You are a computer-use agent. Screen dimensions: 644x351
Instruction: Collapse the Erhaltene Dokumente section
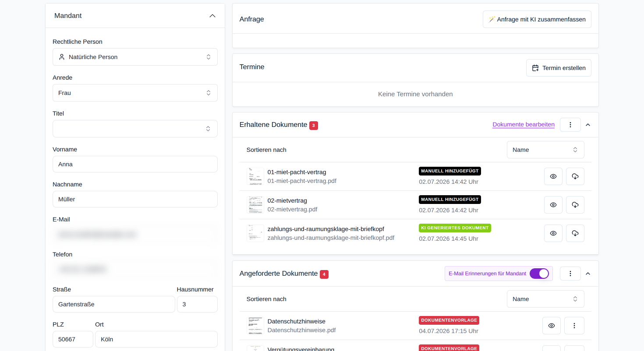588,125
